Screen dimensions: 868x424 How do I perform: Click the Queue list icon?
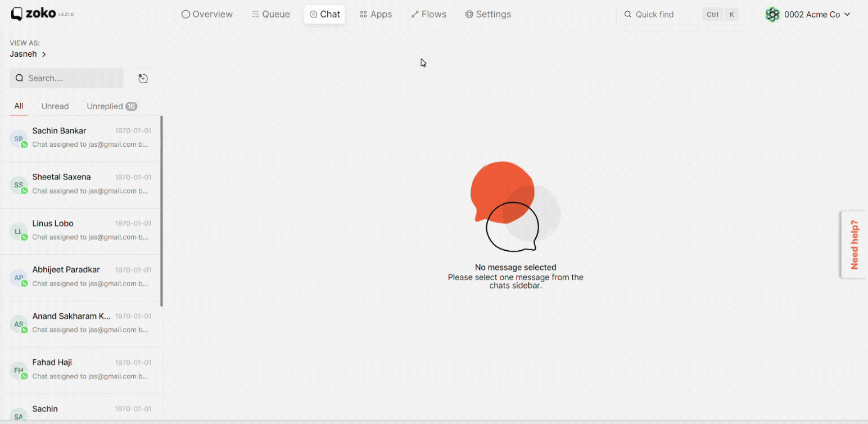pyautogui.click(x=255, y=15)
